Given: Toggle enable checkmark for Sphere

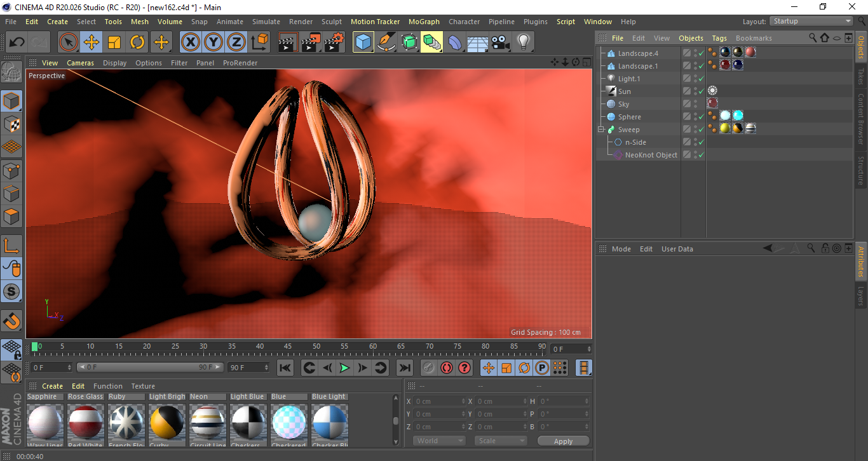Looking at the screenshot, I should [701, 117].
